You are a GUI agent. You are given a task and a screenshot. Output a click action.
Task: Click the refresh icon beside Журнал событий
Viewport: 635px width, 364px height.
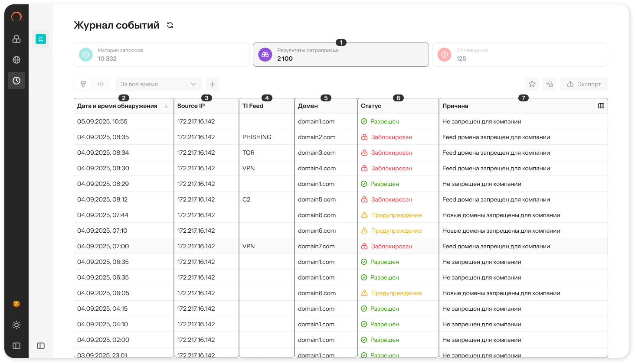tap(170, 26)
